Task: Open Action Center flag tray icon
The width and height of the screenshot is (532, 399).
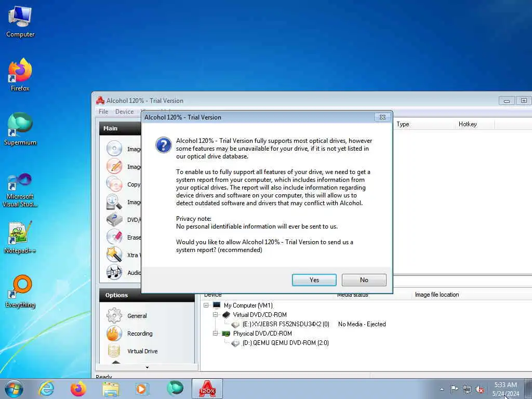Action: [454, 389]
